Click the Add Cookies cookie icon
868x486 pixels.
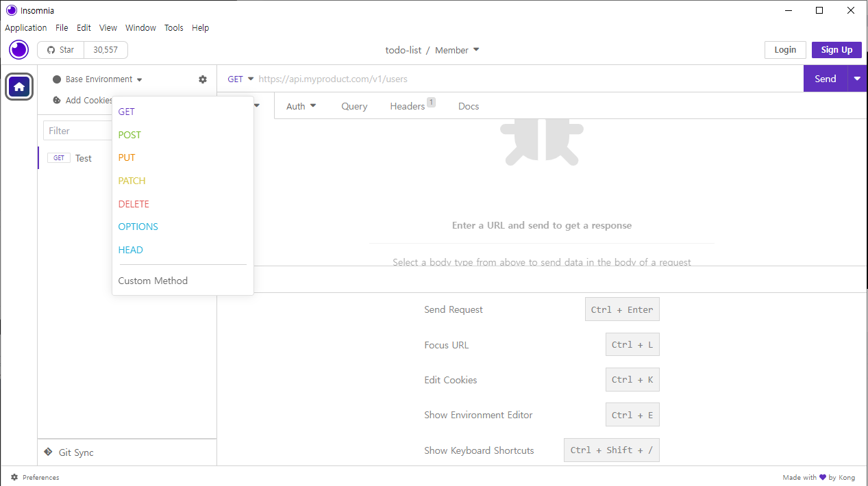(57, 101)
